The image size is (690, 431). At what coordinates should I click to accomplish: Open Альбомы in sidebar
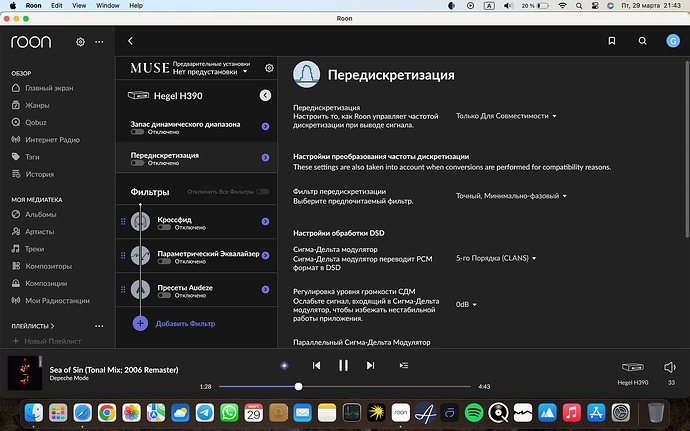[x=34, y=214]
